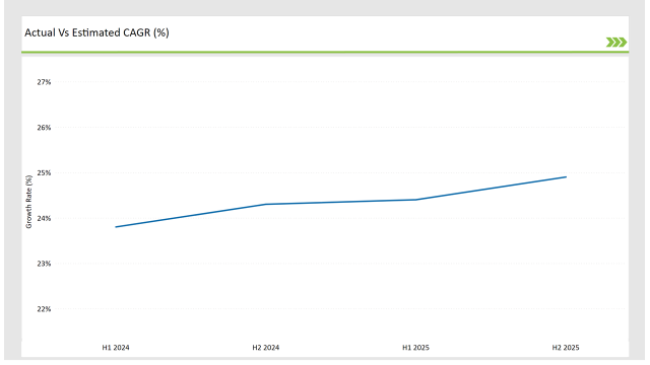Select the 23% y-axis label
The width and height of the screenshot is (650, 365).
[x=44, y=264]
